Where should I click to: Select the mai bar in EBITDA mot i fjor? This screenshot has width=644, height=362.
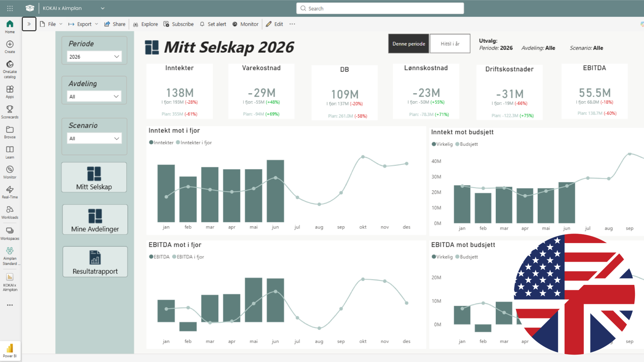tap(254, 300)
